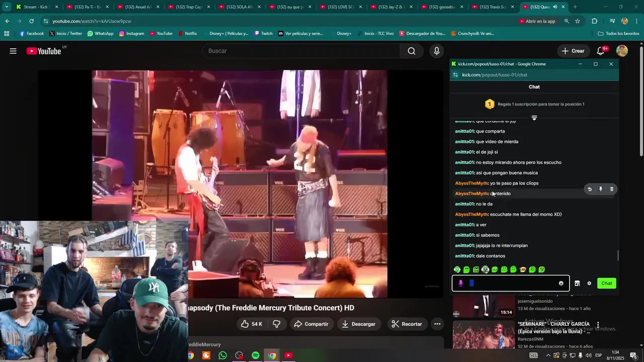Open the Netflix bookmark
This screenshot has height=362, width=644.
point(187,33)
